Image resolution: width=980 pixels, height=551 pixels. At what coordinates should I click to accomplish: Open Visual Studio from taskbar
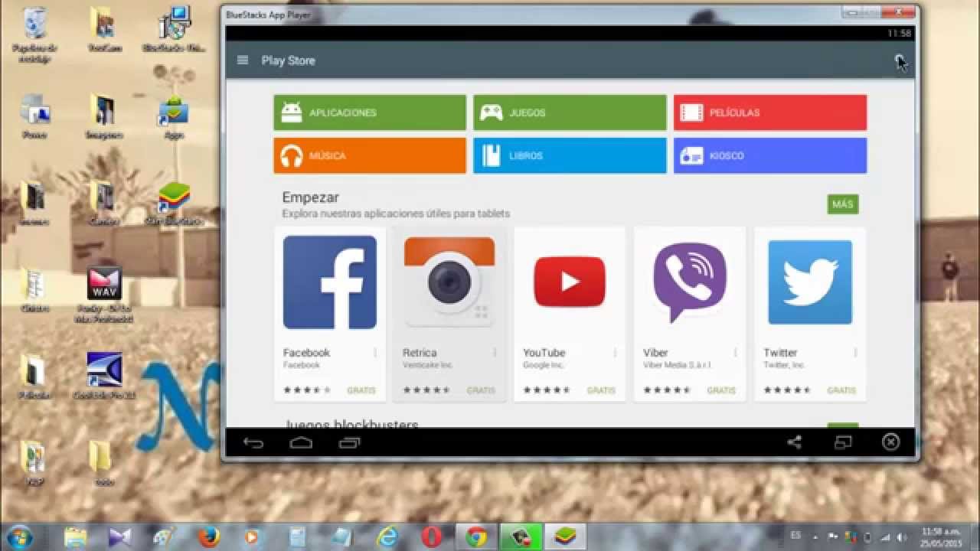pos(120,537)
